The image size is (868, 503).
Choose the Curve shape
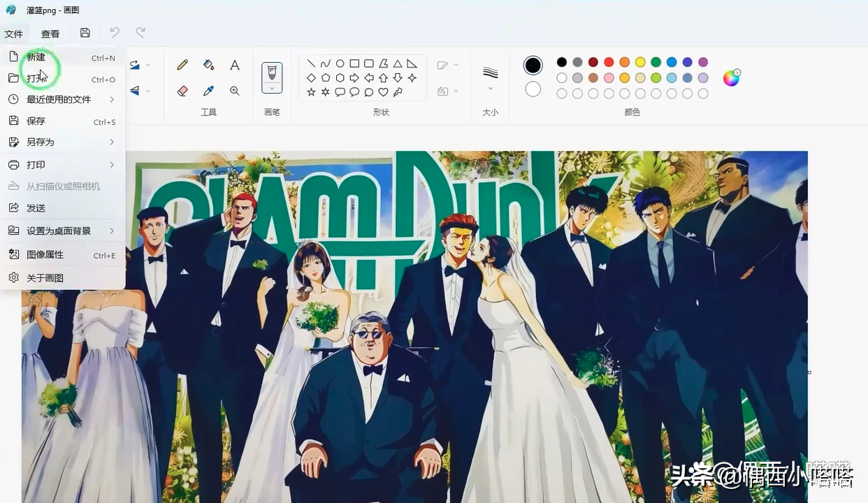coord(326,64)
